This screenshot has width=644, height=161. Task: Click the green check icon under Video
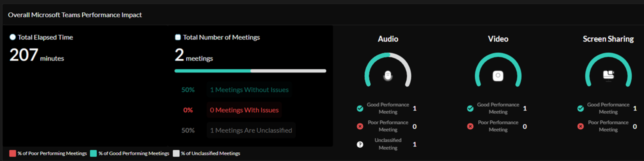(470, 108)
